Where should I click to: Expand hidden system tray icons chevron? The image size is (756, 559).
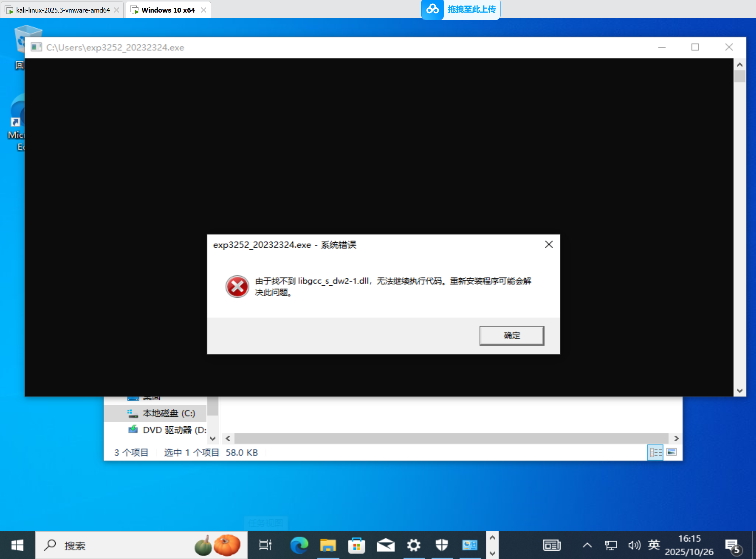587,545
